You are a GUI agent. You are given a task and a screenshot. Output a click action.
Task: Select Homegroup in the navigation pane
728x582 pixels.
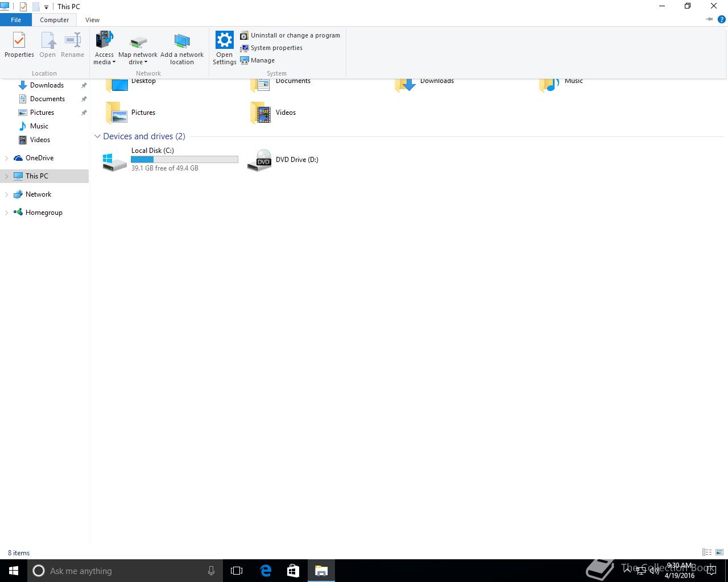coord(44,213)
